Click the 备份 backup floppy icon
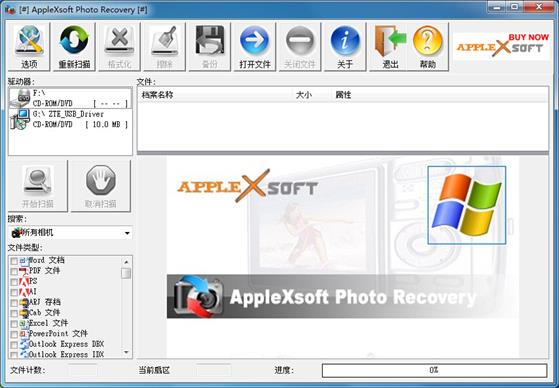Viewport: 559px width, 388px height. pyautogui.click(x=210, y=47)
